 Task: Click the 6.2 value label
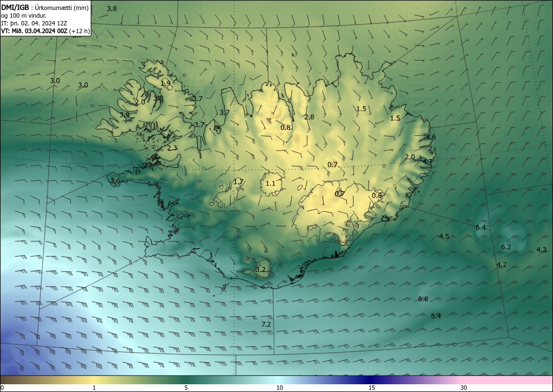pyautogui.click(x=506, y=247)
